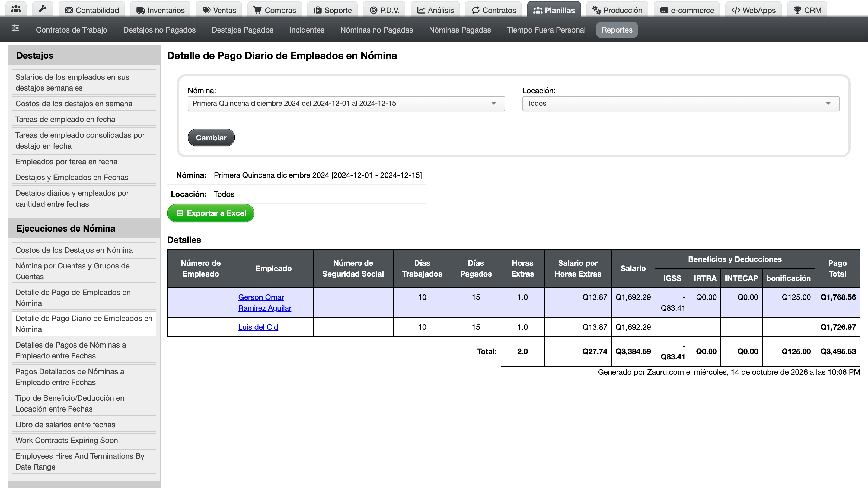The image size is (868, 488).
Task: Open the Compras module
Action: (275, 10)
